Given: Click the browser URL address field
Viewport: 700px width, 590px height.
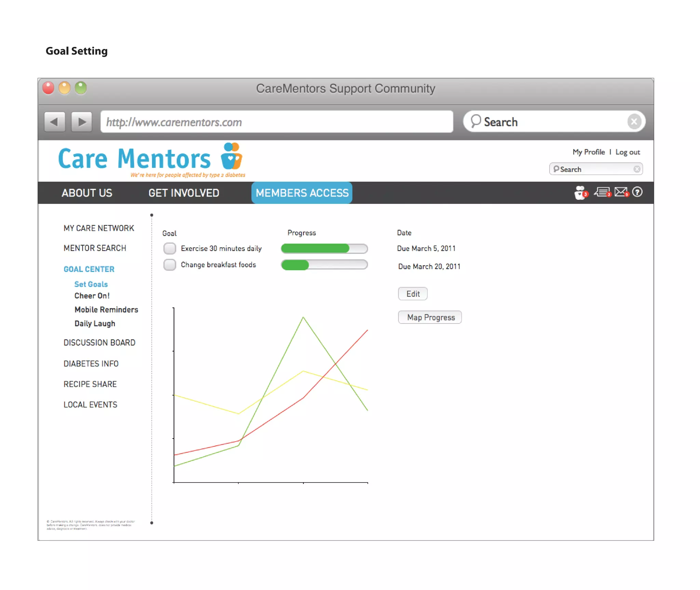Looking at the screenshot, I should 276,122.
